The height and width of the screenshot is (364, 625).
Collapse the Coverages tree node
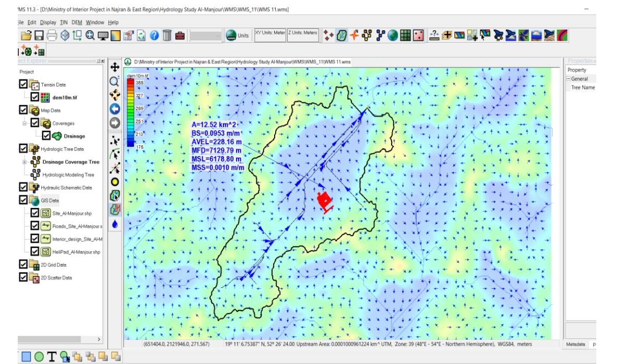coord(25,123)
